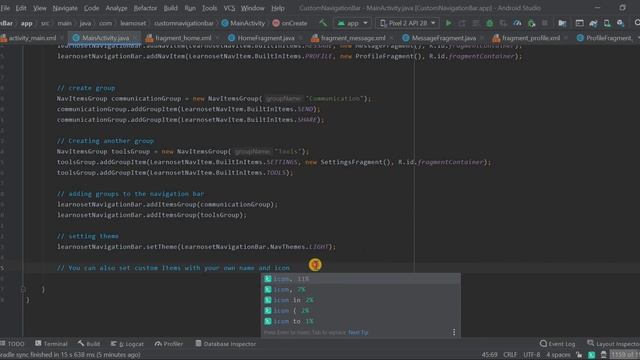Viewport: 640px width, 360px height.
Task: Open the Build tool window
Action: click(89, 344)
